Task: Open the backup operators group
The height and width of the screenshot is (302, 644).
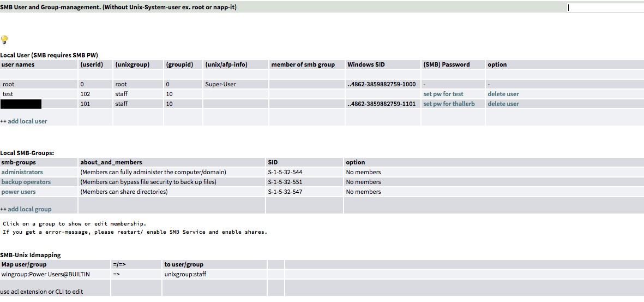Action: click(x=26, y=182)
